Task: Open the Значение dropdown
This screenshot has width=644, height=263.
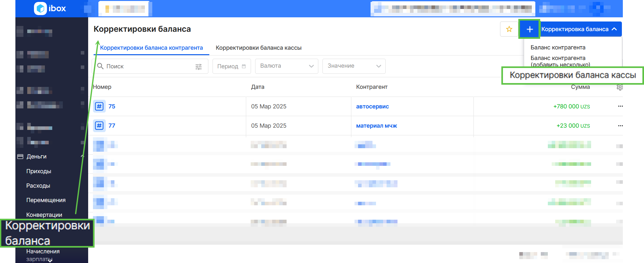Action: coord(354,66)
